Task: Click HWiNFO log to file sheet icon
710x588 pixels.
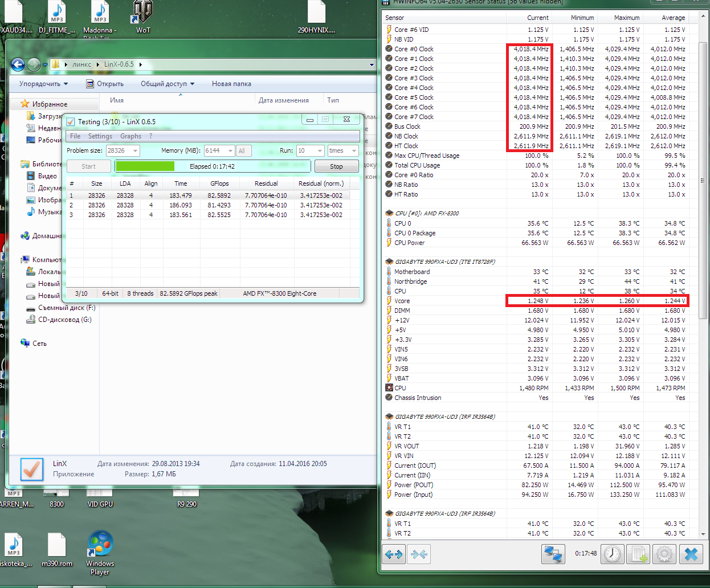Action: 639,554
